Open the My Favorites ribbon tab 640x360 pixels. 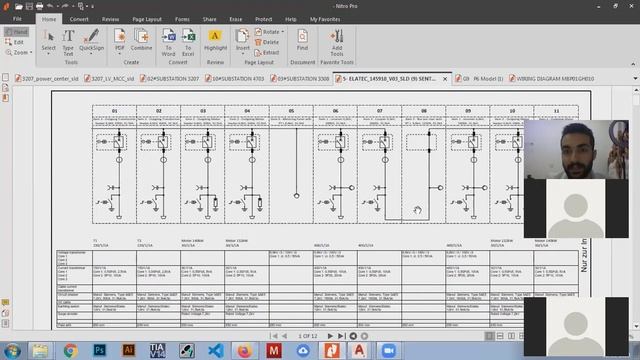(x=325, y=19)
